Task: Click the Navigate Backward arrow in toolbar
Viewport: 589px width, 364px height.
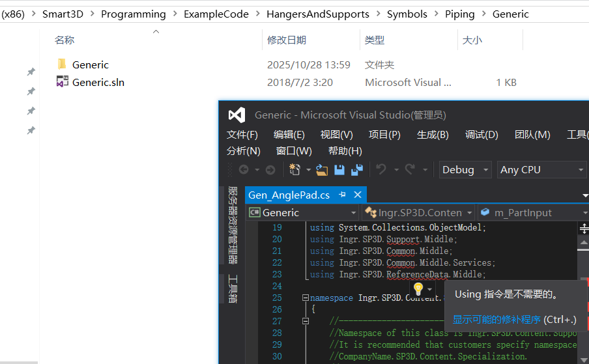Action: [x=244, y=170]
